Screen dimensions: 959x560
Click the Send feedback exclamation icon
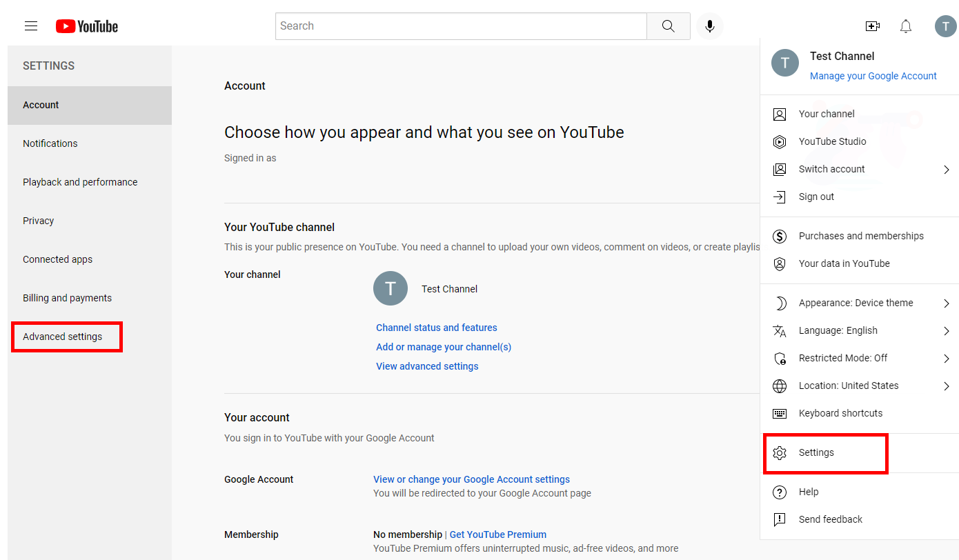coord(780,519)
